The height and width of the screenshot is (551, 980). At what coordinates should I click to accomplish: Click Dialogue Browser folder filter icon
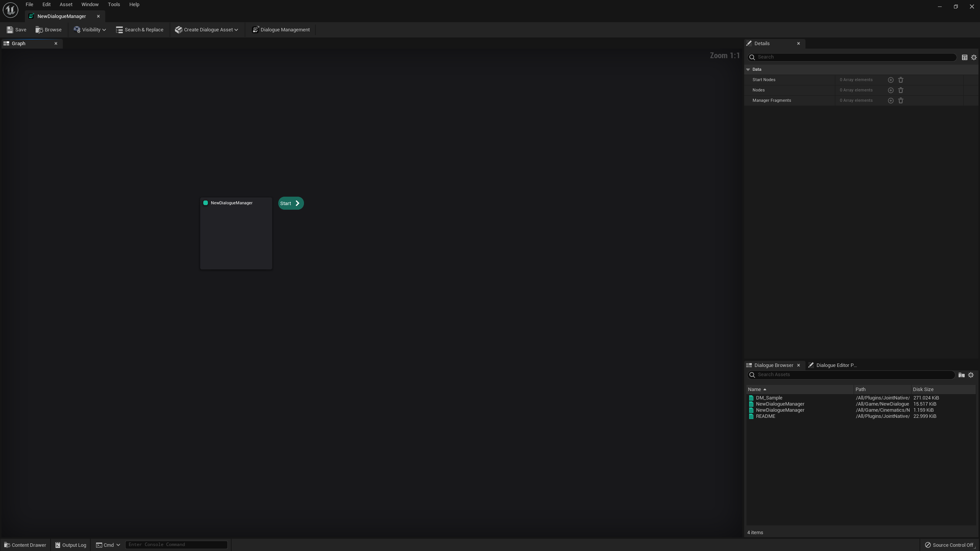(961, 375)
